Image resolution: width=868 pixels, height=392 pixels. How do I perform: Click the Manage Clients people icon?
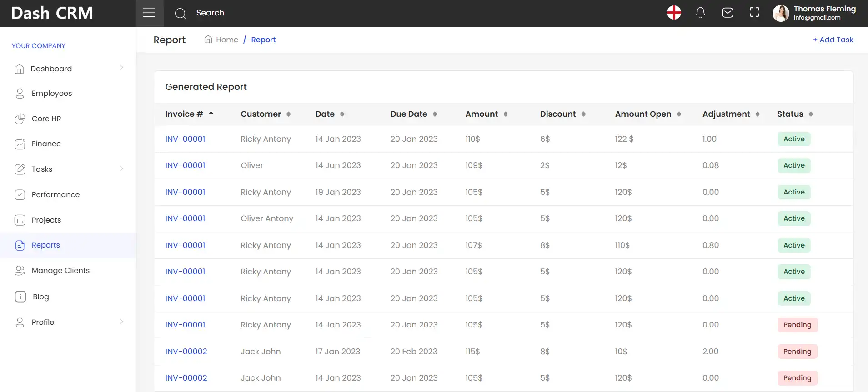(x=20, y=271)
